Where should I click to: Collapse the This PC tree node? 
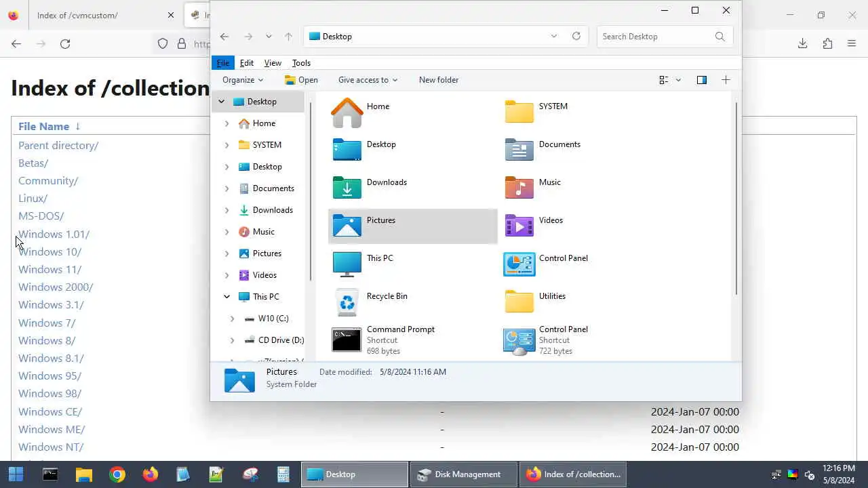click(226, 297)
